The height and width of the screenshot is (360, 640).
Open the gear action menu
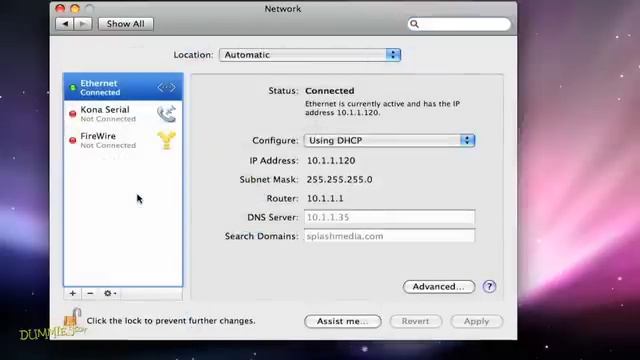point(110,293)
